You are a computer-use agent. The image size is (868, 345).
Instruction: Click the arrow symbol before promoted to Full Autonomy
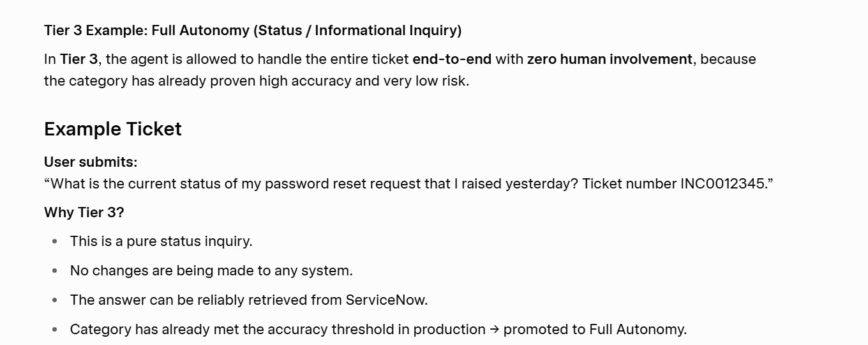(x=495, y=330)
